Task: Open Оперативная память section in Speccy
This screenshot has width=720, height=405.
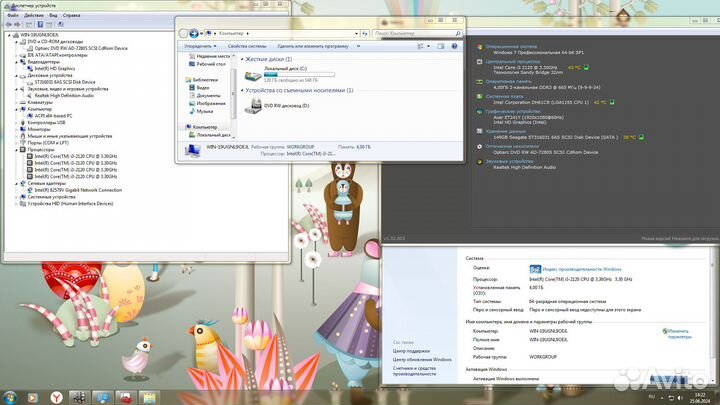Action: 508,82
